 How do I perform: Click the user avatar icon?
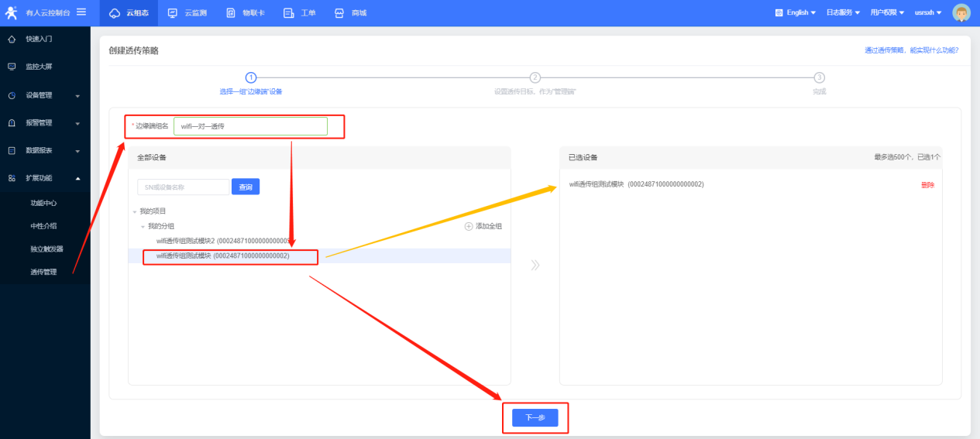coord(961,12)
